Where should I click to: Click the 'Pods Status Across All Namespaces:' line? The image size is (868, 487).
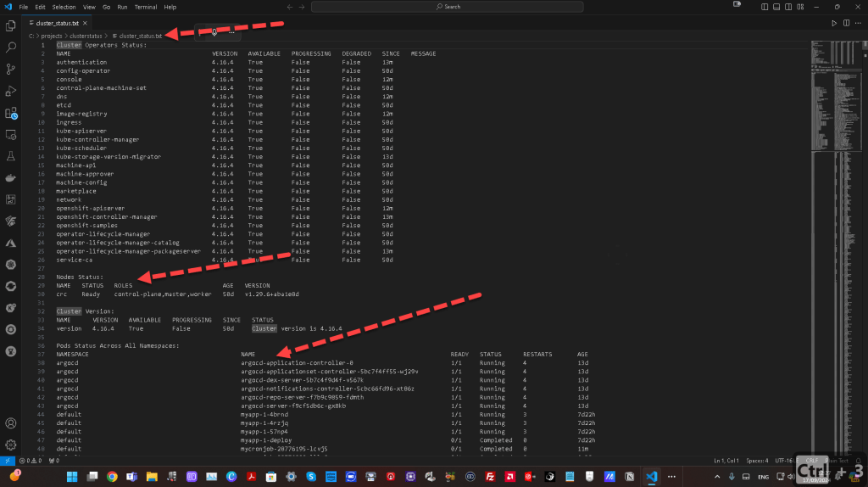[117, 345]
